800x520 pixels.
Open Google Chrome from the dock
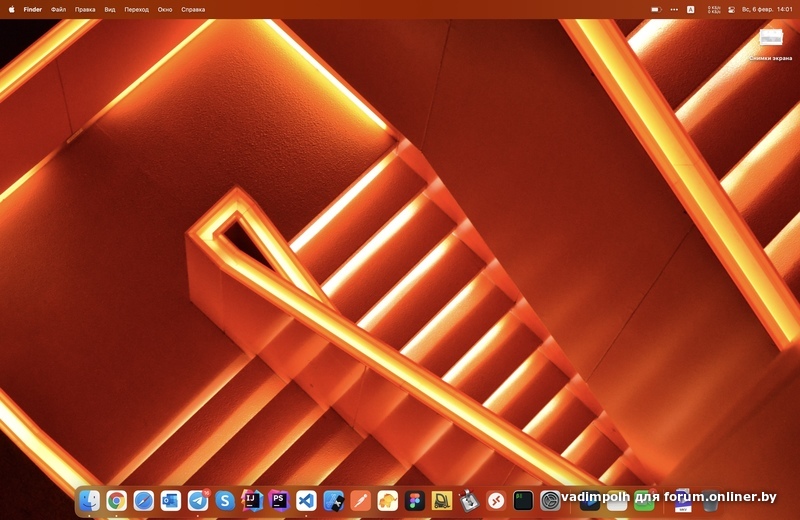click(x=117, y=500)
